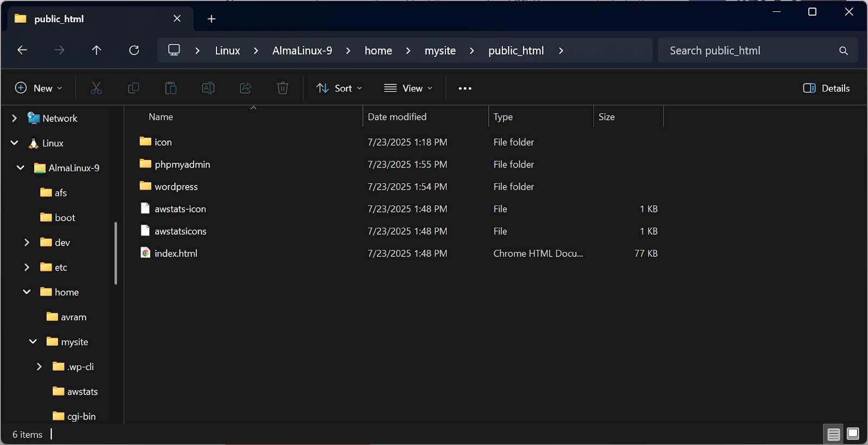Click the search magnifier icon
Viewport: 868px width, 445px height.
point(843,50)
